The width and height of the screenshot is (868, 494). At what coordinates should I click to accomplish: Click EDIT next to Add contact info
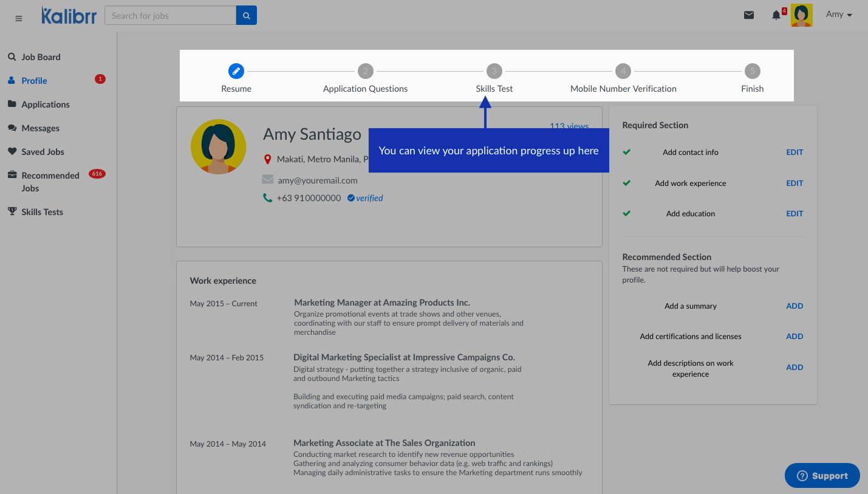click(795, 153)
